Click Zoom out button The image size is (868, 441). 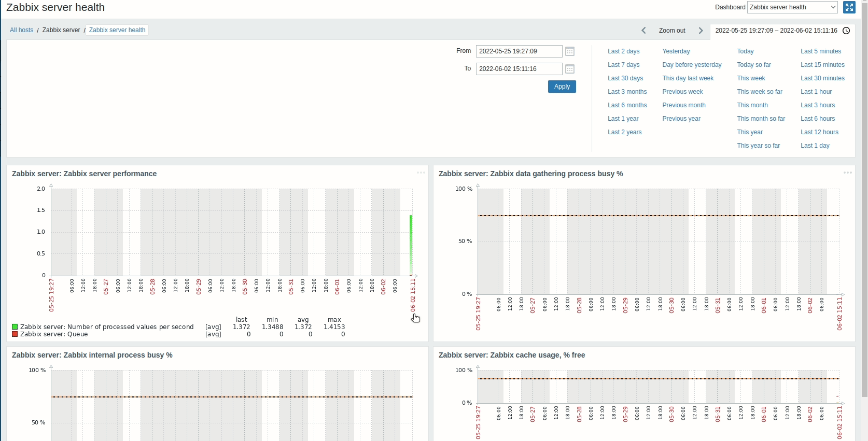[672, 31]
